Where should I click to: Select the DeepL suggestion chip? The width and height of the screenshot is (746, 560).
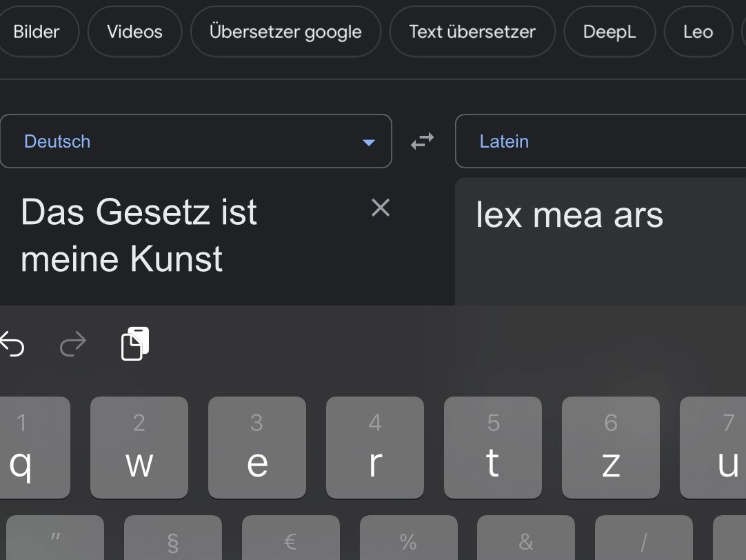click(609, 32)
